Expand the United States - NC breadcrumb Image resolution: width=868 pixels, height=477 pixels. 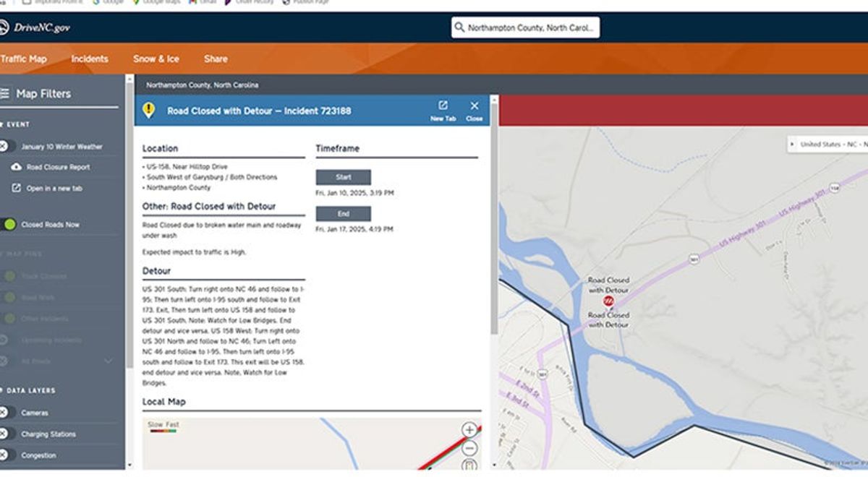tap(793, 145)
